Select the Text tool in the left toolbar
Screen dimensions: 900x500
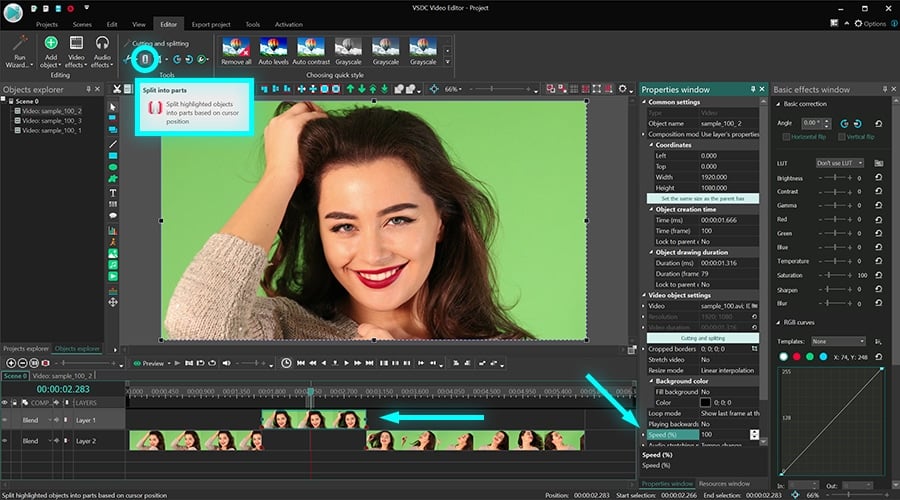pos(113,192)
